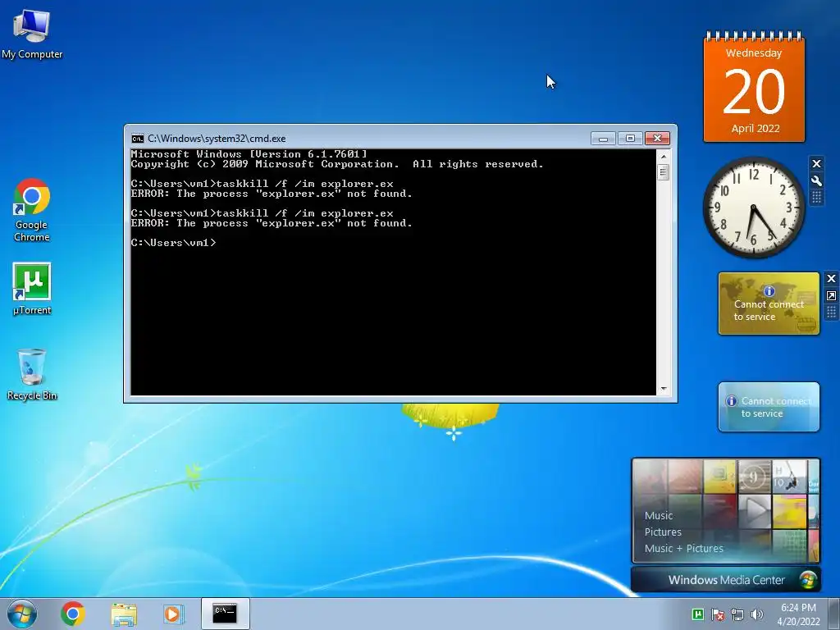This screenshot has height=630, width=840.
Task: Open Action Center flag tray icon
Action: [718, 614]
